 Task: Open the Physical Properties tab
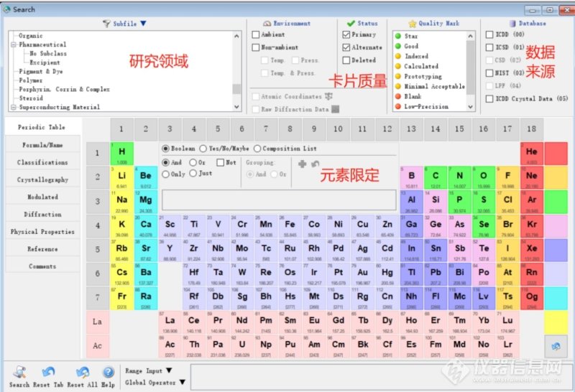tap(42, 232)
